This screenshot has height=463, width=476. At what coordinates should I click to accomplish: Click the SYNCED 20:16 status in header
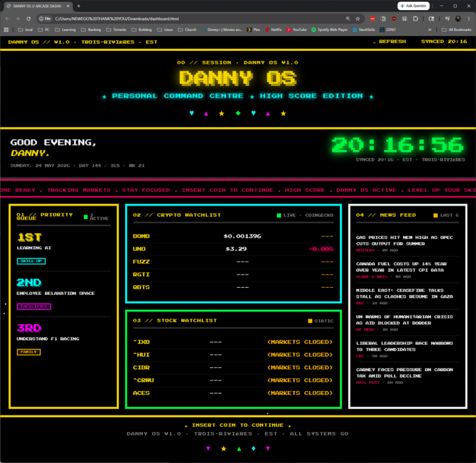coord(444,41)
